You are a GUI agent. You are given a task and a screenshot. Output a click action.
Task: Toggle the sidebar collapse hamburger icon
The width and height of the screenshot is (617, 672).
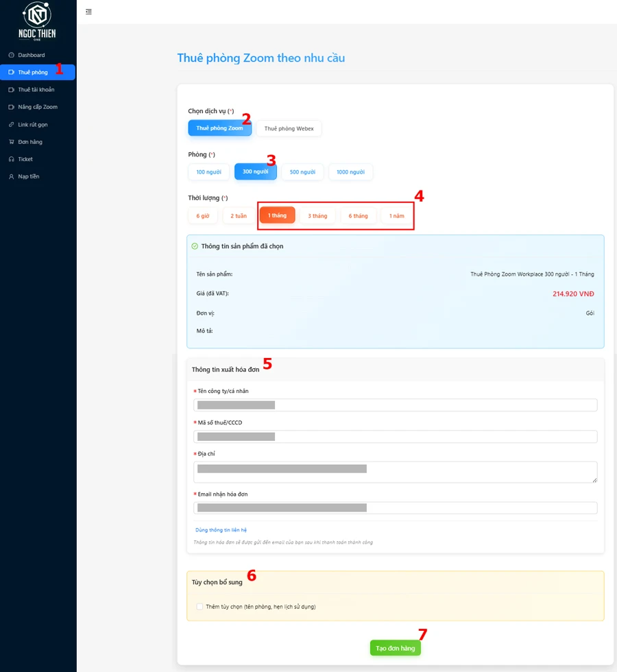pyautogui.click(x=88, y=12)
